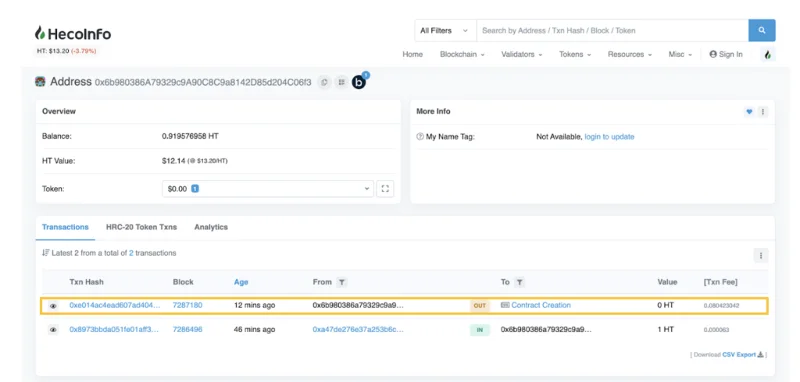800x382 pixels.
Task: Open transactions table three-dot menu
Action: (x=761, y=256)
